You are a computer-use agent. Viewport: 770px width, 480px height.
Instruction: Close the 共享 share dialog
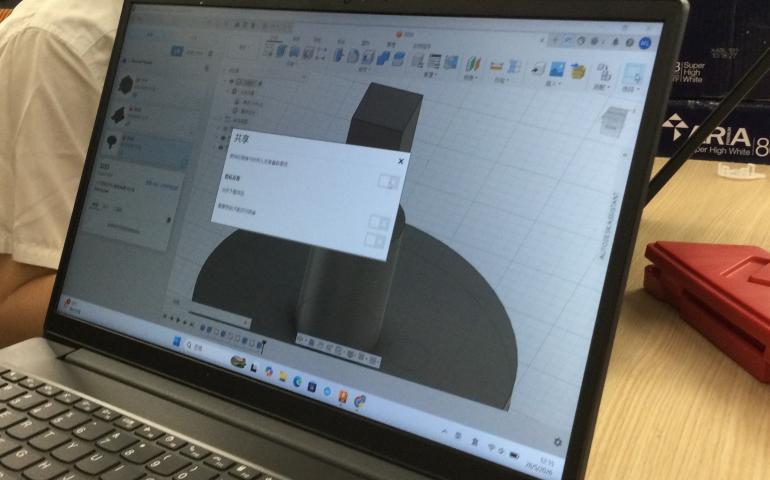pyautogui.click(x=401, y=161)
